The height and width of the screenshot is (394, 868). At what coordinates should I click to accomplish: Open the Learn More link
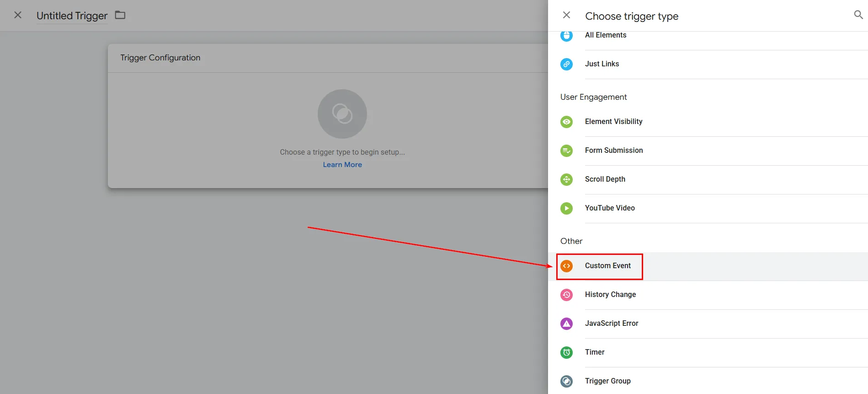(342, 165)
